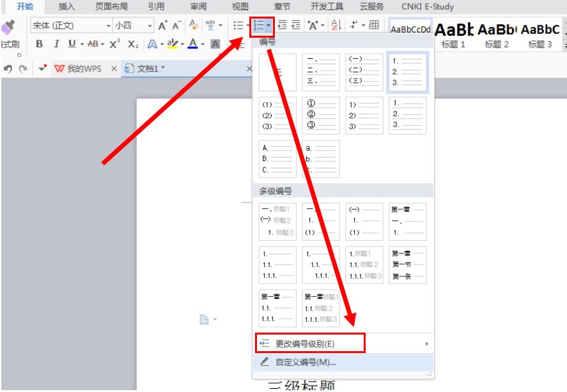Expand the underline style dropdown arrow
This screenshot has width=567, height=392.
(82, 44)
